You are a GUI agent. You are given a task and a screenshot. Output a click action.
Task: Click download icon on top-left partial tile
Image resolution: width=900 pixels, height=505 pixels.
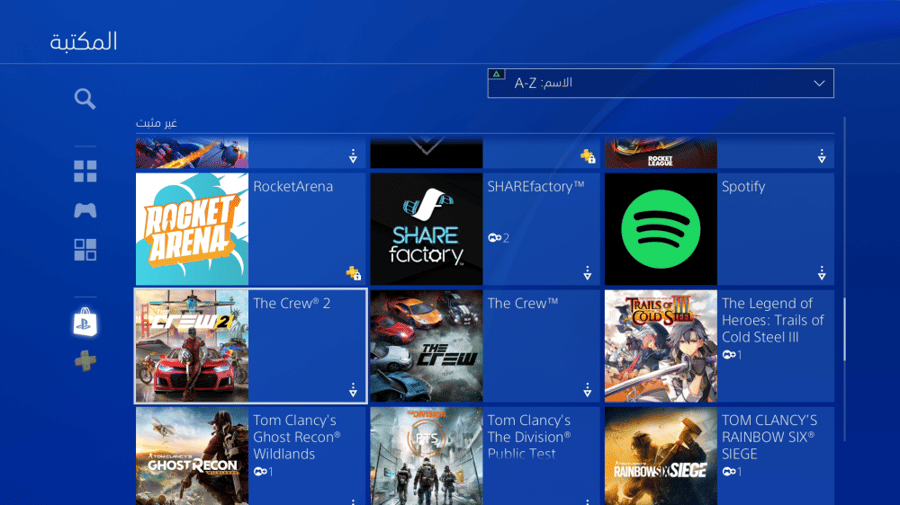pos(353,156)
